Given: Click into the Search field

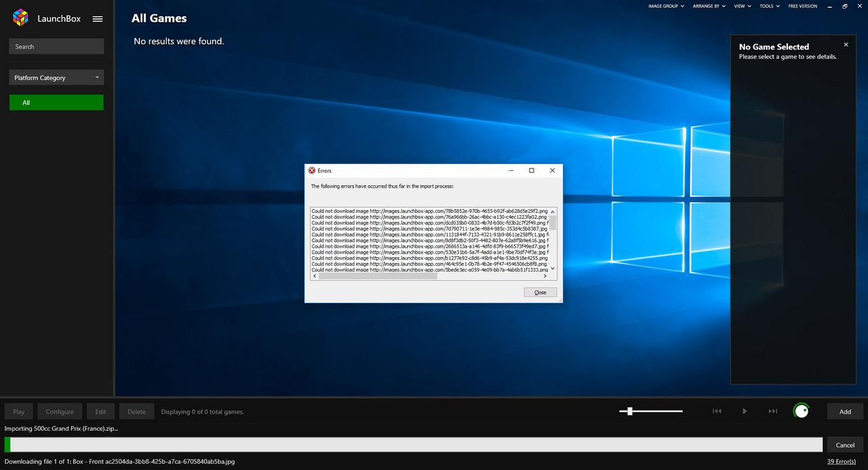Looking at the screenshot, I should (56, 47).
